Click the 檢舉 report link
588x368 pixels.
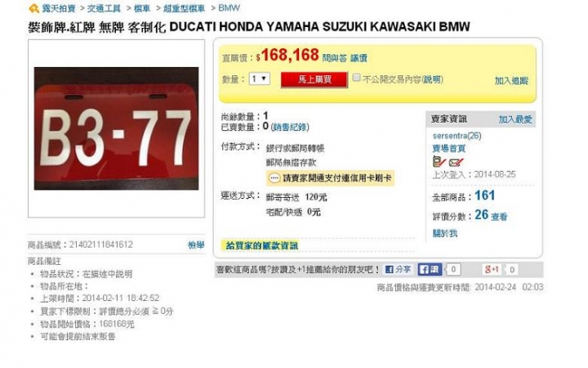click(x=196, y=245)
